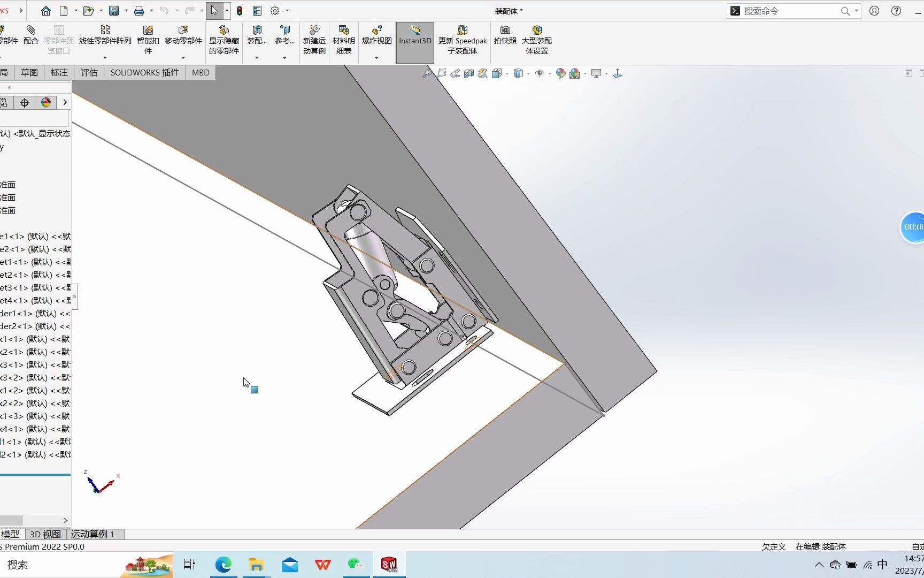The height and width of the screenshot is (578, 924).
Task: Open dropdown arrow next to the New icon
Action: coord(76,11)
